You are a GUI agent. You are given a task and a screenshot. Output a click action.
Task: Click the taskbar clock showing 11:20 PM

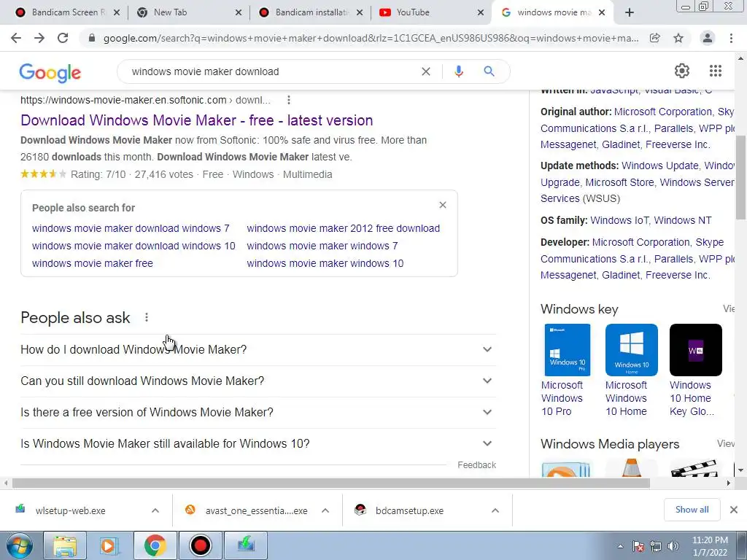(710, 546)
